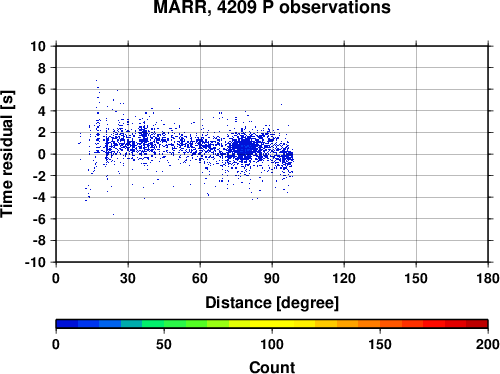
Task: Click the data cluster at far right near 97 degrees
Action: 287,157
